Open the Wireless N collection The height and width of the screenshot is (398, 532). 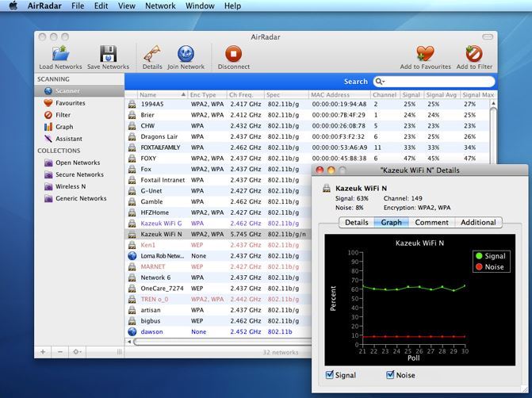[79, 186]
